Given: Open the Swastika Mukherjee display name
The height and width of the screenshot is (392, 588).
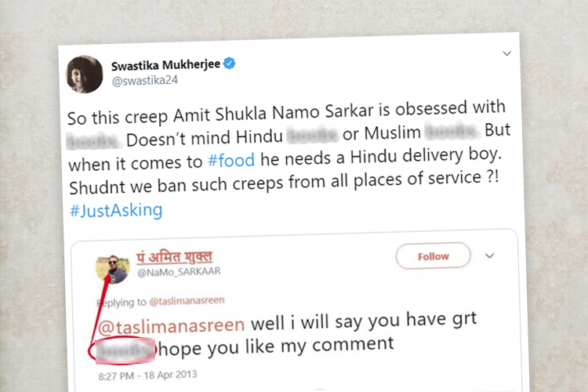Looking at the screenshot, I should pyautogui.click(x=165, y=65).
